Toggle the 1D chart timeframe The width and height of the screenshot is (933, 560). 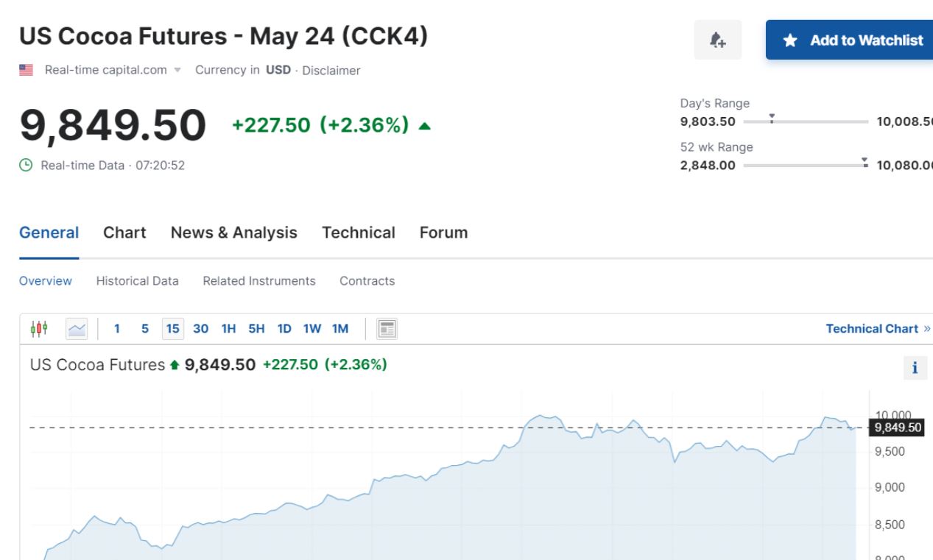pyautogui.click(x=284, y=329)
